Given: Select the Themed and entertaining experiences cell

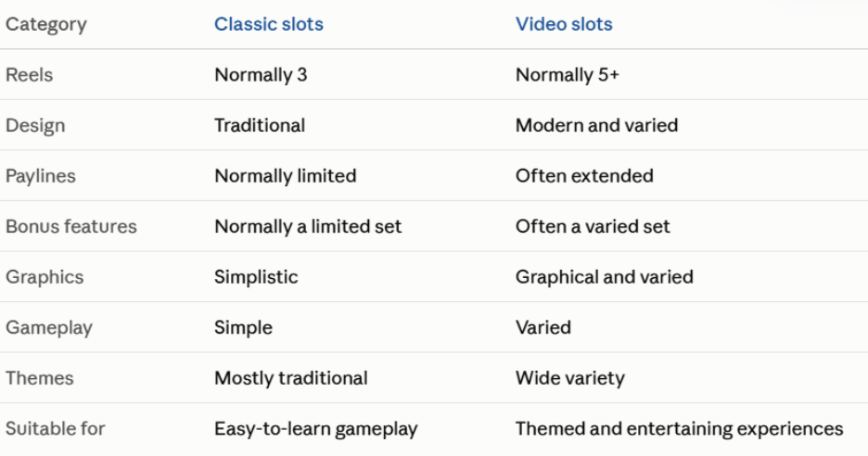Looking at the screenshot, I should (x=679, y=429).
